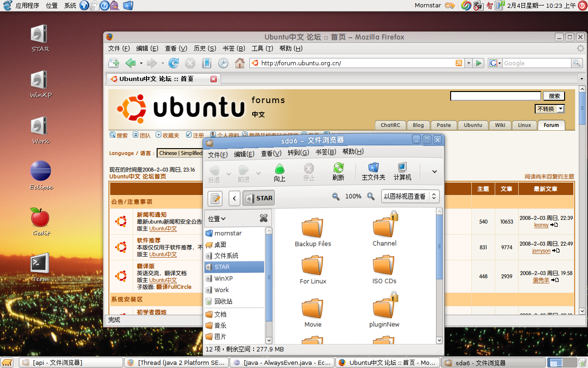Click the file browser vertical scrollbar
The image size is (588, 368).
tap(439, 246)
